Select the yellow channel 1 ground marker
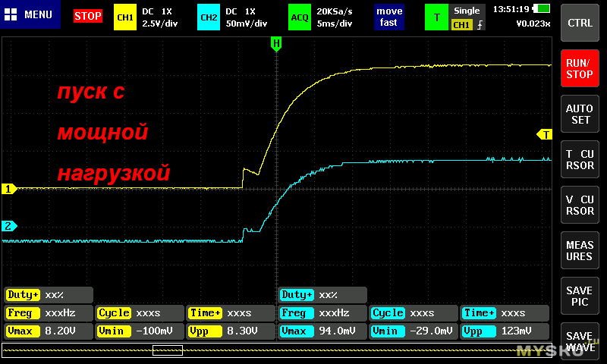Viewport: 607px width, 364px height. tap(9, 189)
